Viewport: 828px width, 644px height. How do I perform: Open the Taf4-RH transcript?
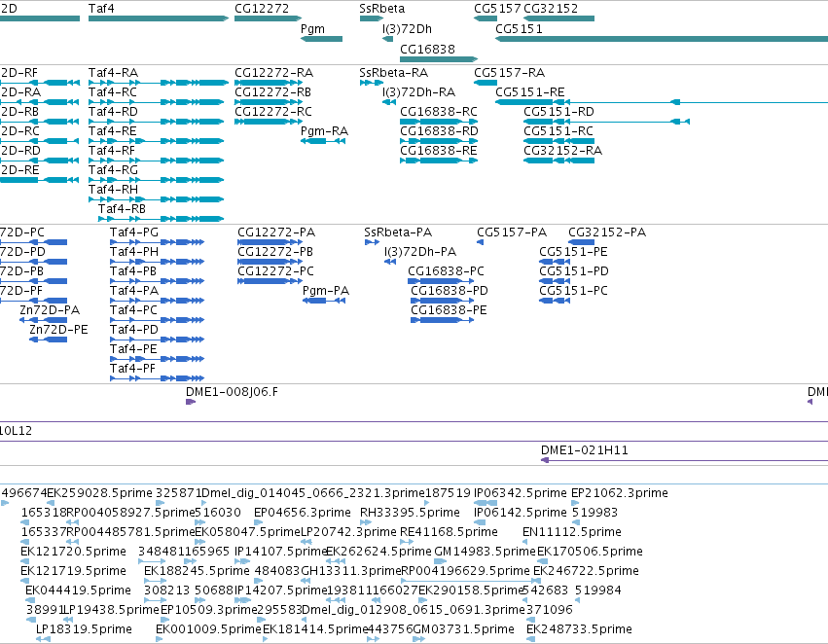157,199
